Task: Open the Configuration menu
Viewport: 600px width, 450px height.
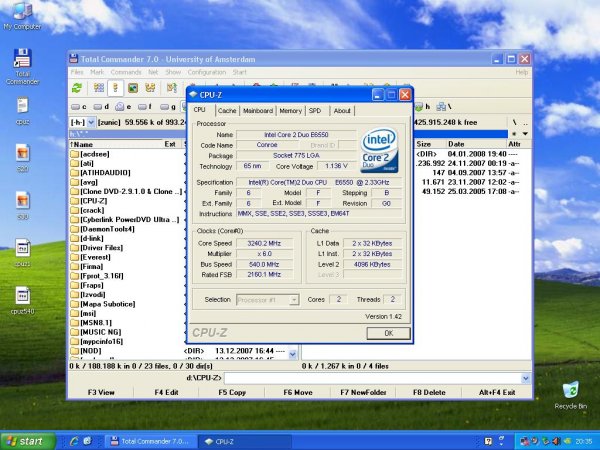Action: pos(207,72)
